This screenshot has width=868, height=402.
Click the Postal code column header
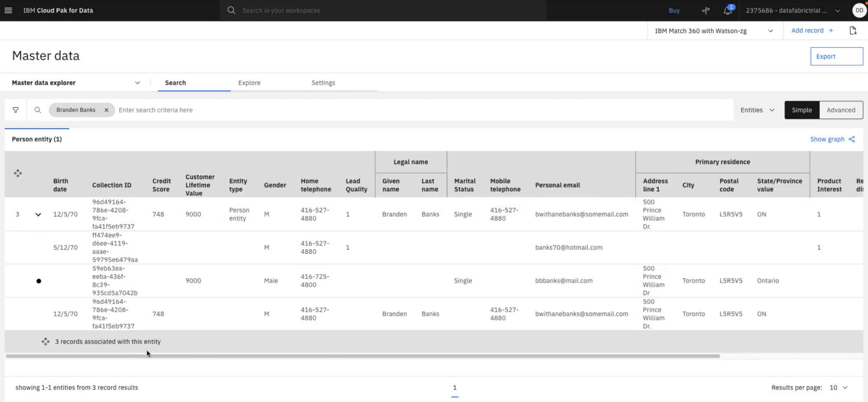pyautogui.click(x=729, y=185)
